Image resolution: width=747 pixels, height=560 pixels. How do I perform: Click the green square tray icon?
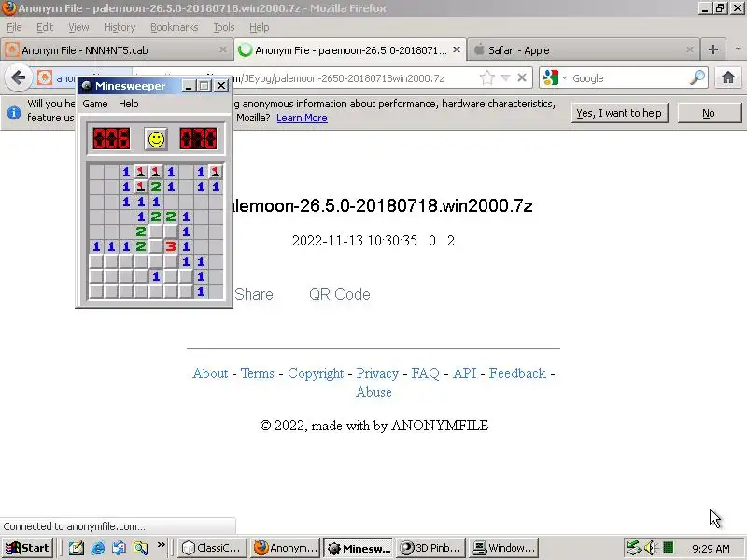pos(669,548)
